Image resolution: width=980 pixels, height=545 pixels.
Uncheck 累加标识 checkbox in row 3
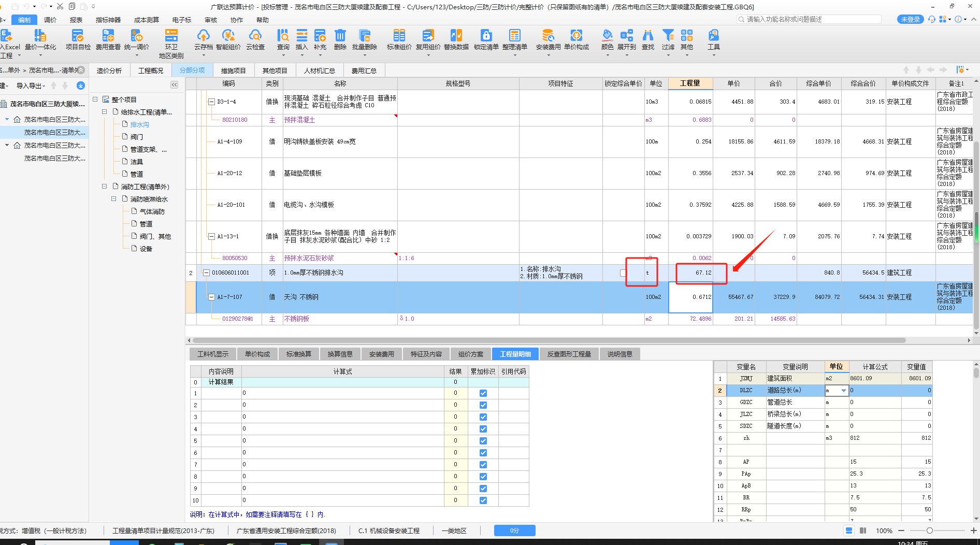[x=483, y=417]
